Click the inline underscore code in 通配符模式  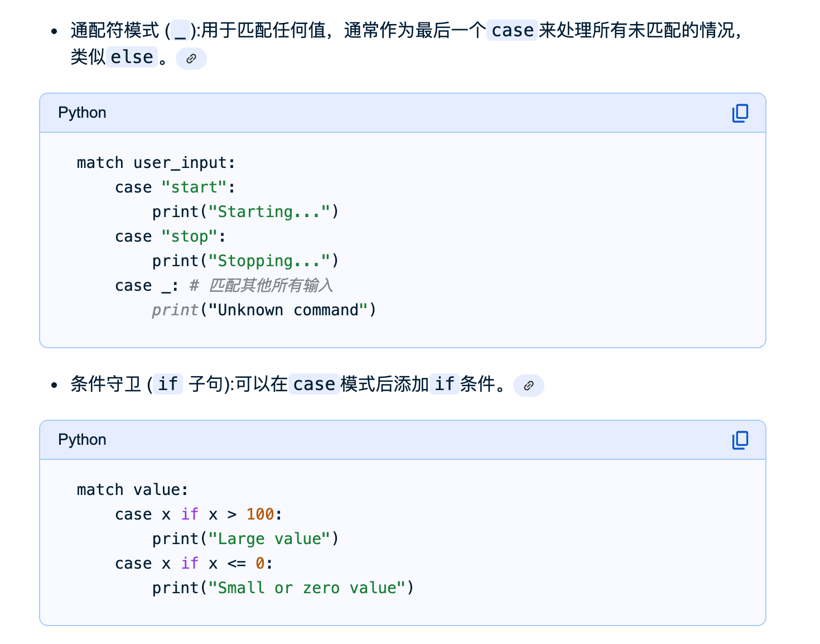click(x=180, y=30)
